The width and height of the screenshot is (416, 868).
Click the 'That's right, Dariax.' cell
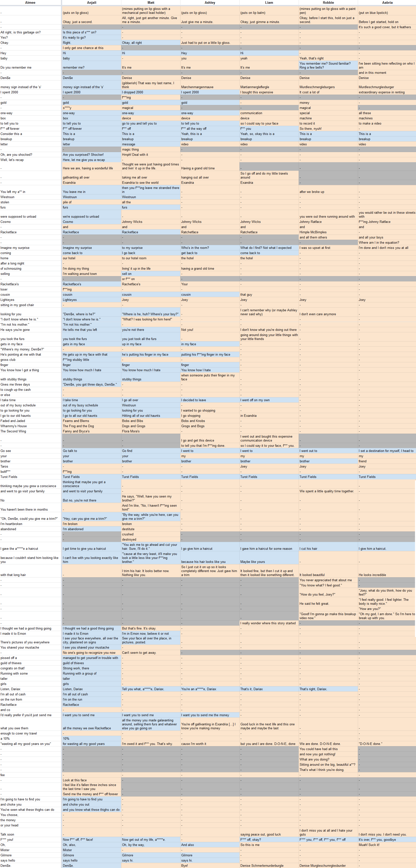click(x=328, y=689)
